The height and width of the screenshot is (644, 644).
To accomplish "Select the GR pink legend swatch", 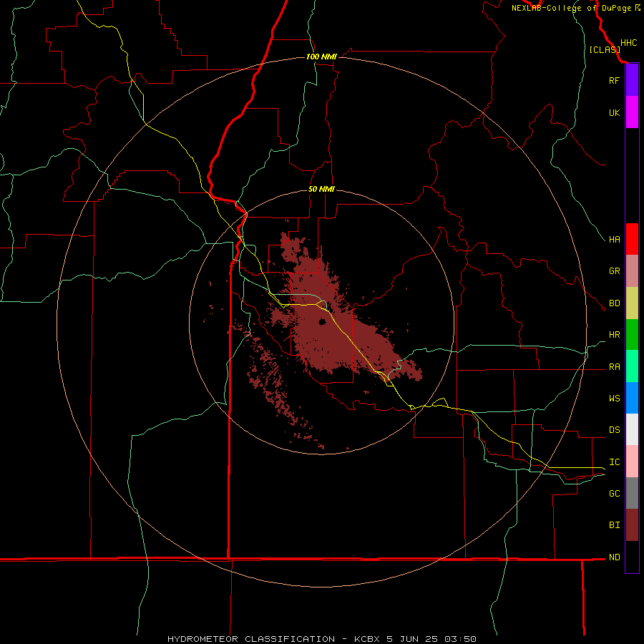I will coord(632,271).
